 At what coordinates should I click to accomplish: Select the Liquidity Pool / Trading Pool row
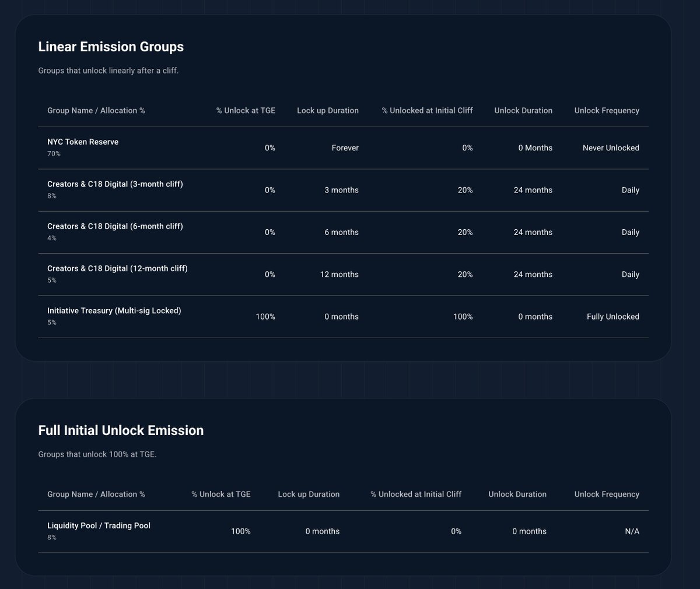[343, 531]
